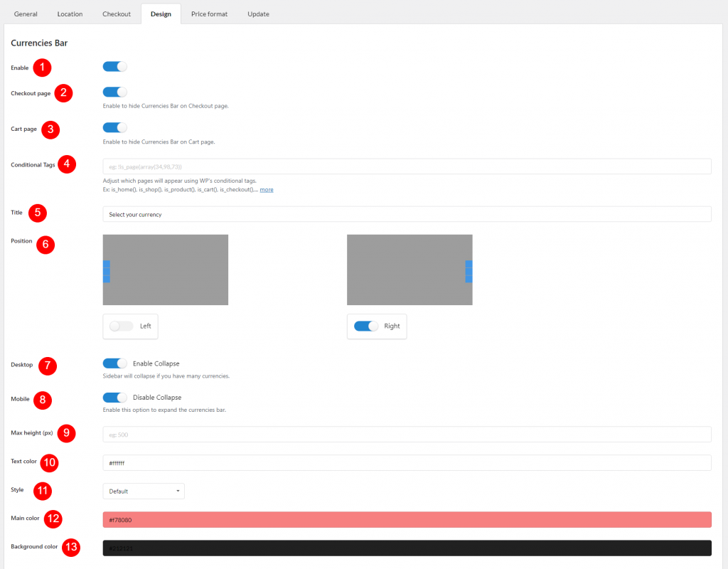This screenshot has height=569, width=728.
Task: Turn off the Right position toggle
Action: pyautogui.click(x=365, y=326)
